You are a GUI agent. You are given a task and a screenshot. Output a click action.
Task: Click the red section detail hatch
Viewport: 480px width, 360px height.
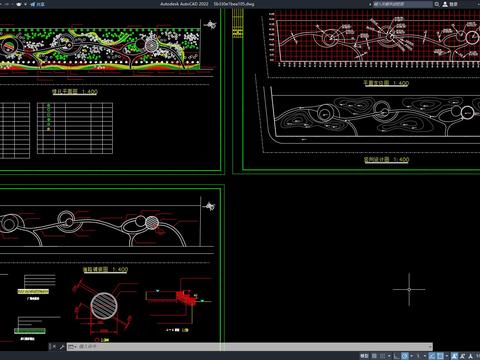pyautogui.click(x=185, y=298)
